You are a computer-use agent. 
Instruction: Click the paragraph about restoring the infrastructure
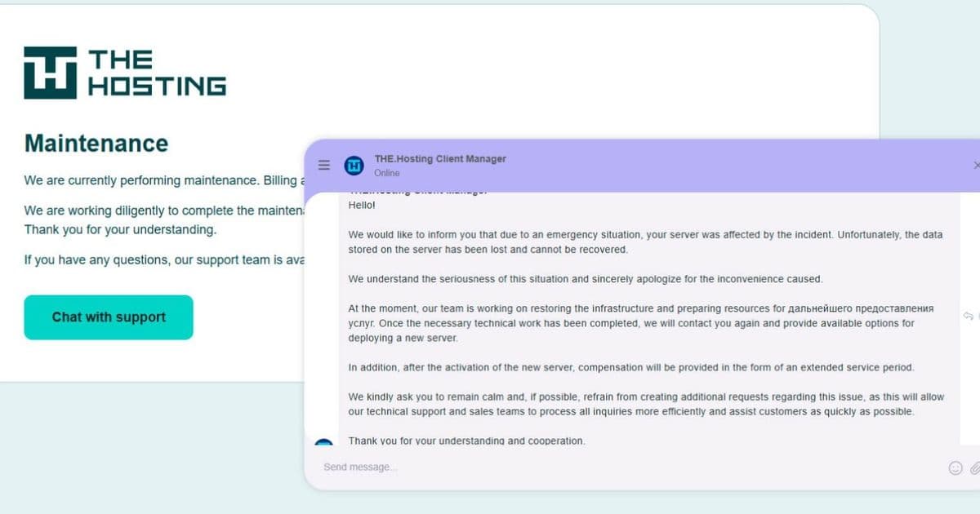tap(641, 323)
